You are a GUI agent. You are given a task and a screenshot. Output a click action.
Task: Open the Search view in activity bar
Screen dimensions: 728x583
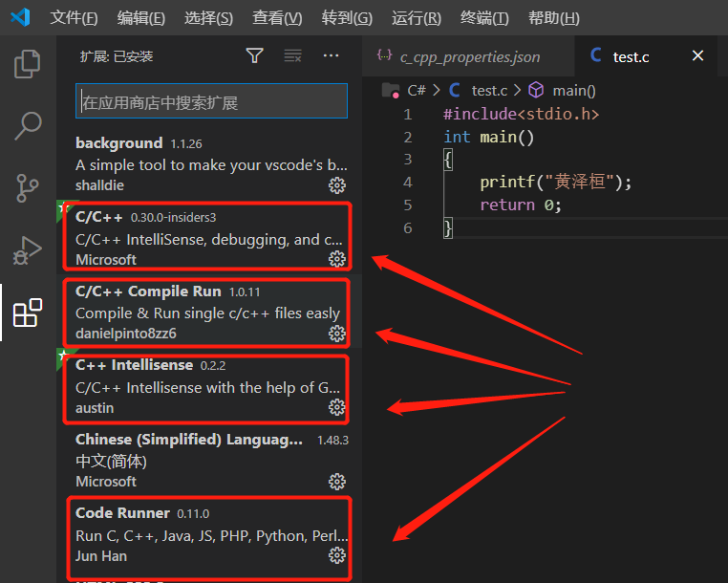(x=28, y=125)
